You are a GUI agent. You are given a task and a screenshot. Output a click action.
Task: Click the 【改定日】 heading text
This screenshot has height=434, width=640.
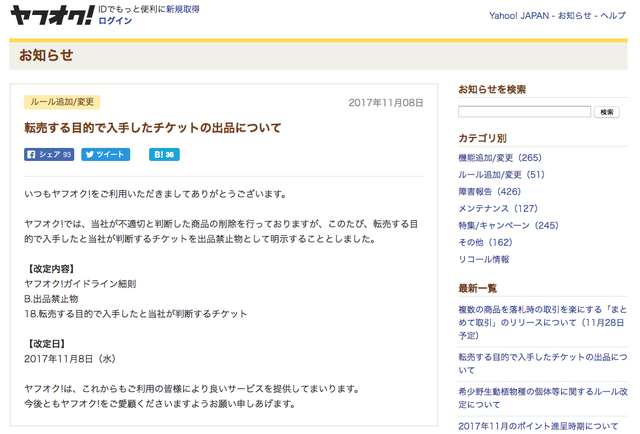(47, 344)
